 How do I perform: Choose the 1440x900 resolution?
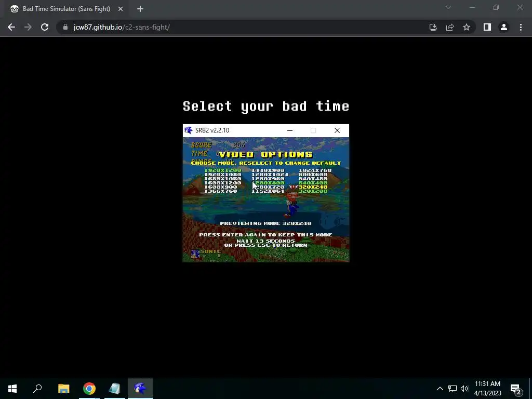click(268, 170)
